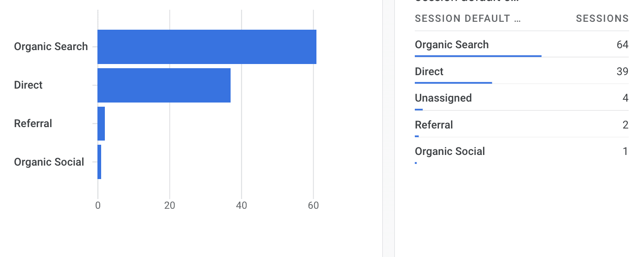
Task: Sort by the SESSIONS column header
Action: pos(602,19)
